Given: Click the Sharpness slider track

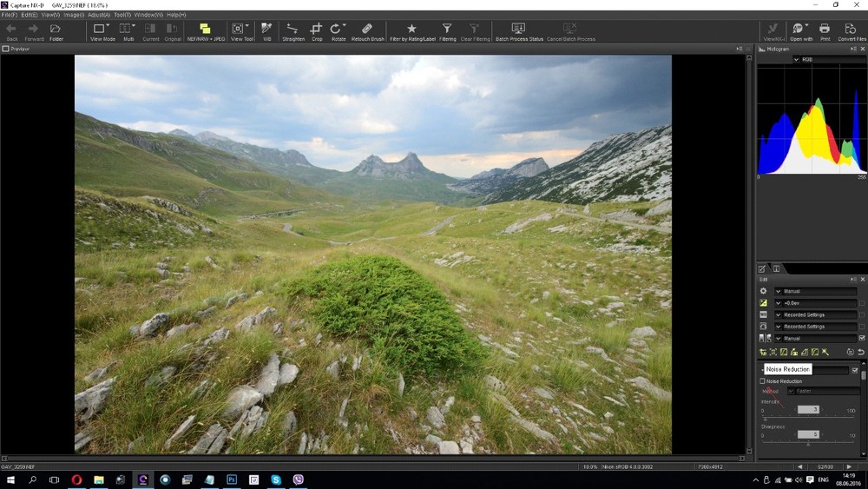Looking at the screenshot, I should 808,444.
